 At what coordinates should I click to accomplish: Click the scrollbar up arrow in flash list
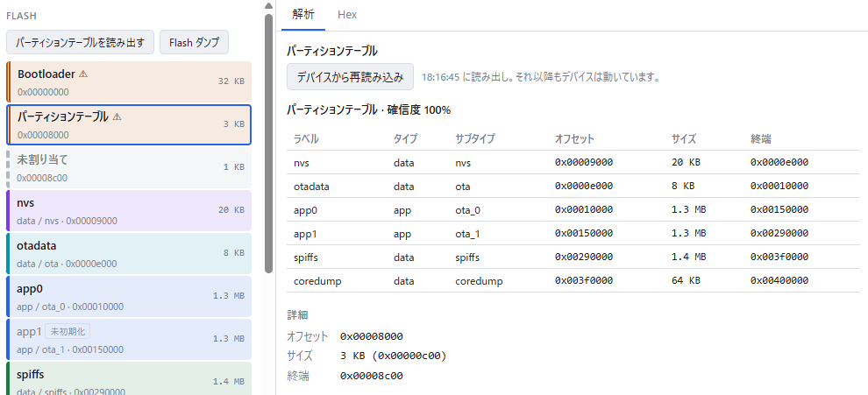click(x=268, y=5)
